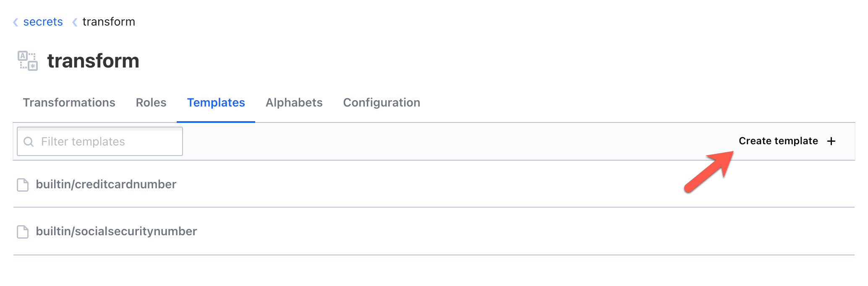Click the chevron before transform breadcrumb
868x286 pixels.
click(75, 22)
